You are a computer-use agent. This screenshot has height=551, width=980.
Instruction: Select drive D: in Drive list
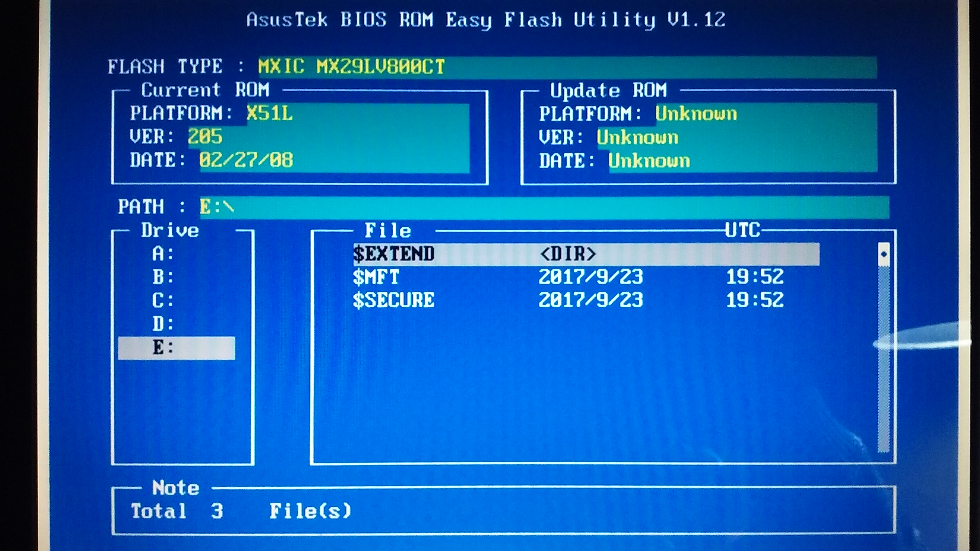(x=163, y=324)
